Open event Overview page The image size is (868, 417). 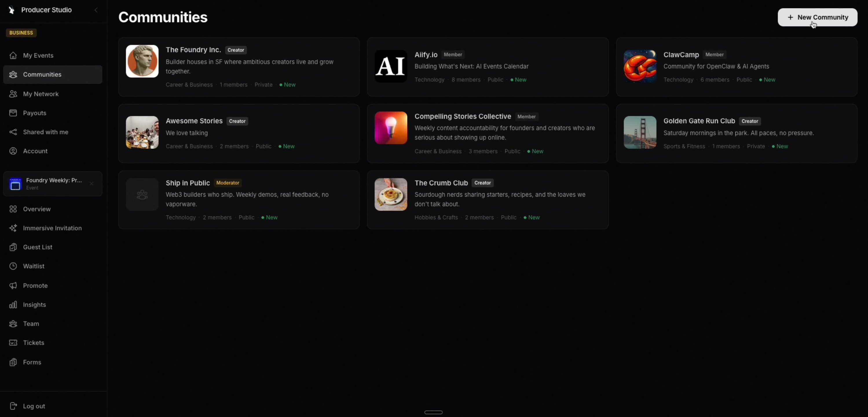[x=53, y=209]
